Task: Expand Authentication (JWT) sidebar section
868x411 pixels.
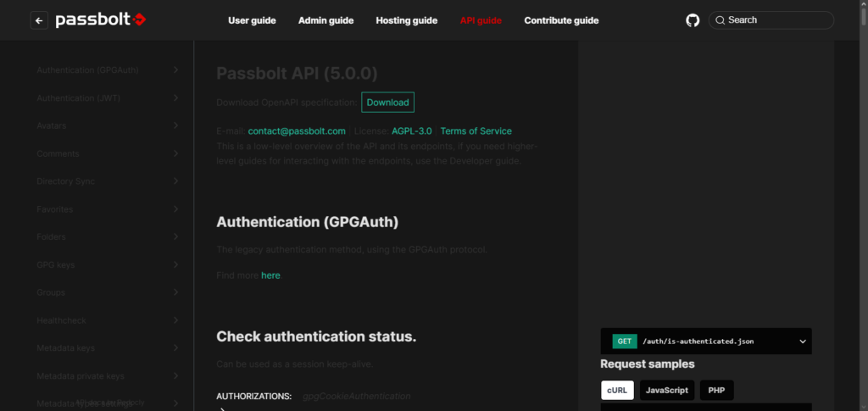Action: tap(108, 98)
